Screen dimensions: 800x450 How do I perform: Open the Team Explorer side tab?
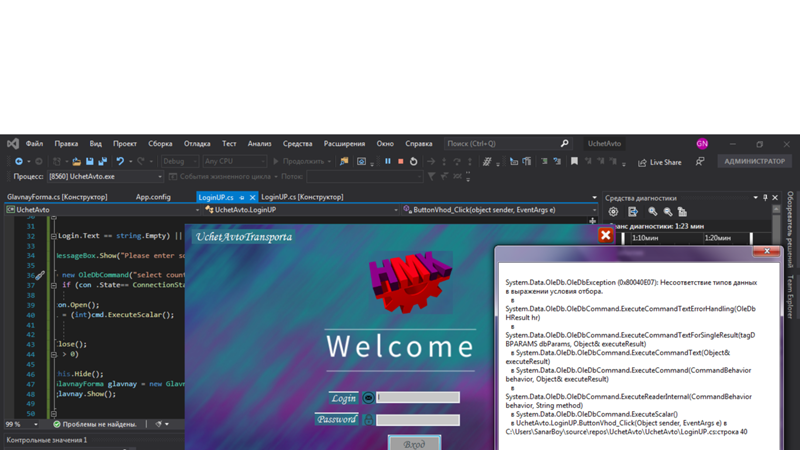coord(790,297)
